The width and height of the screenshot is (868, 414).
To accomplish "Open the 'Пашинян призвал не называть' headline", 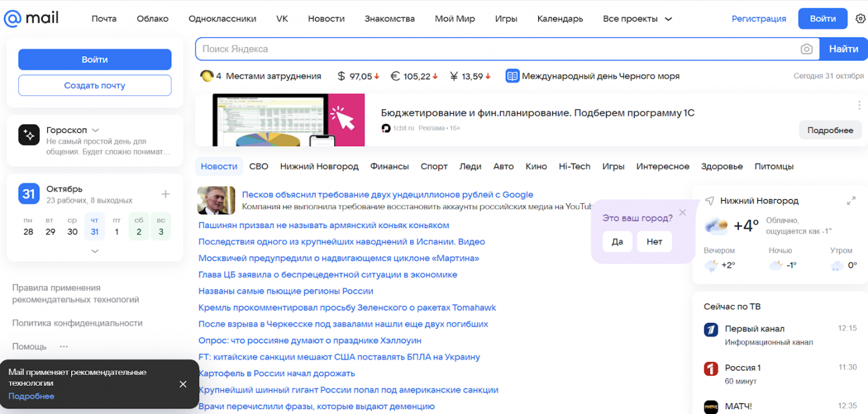I will tap(324, 225).
